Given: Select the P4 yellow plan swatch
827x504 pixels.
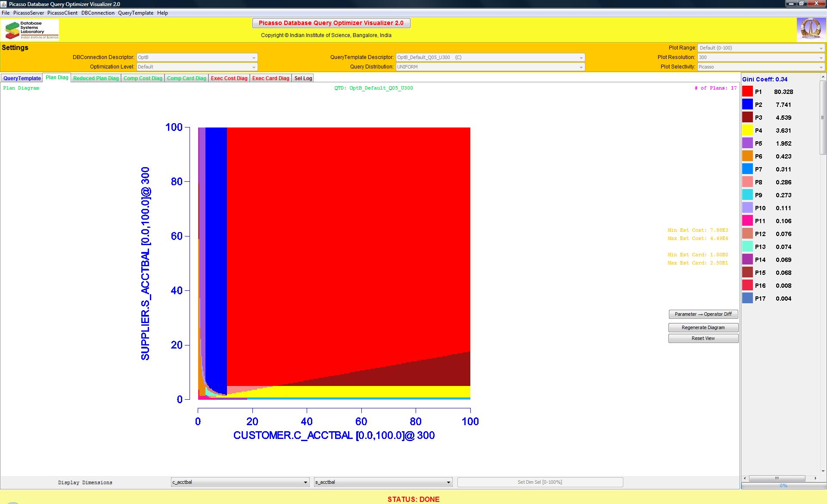Looking at the screenshot, I should pos(747,130).
